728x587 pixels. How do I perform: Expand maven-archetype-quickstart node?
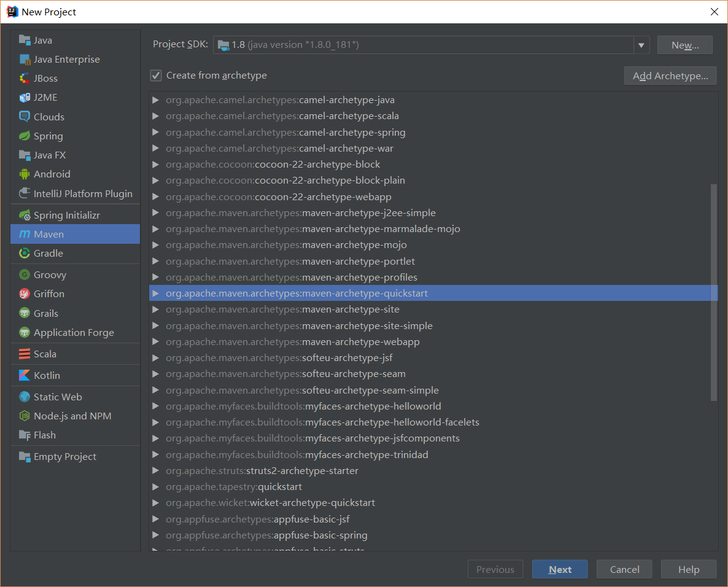(x=155, y=293)
